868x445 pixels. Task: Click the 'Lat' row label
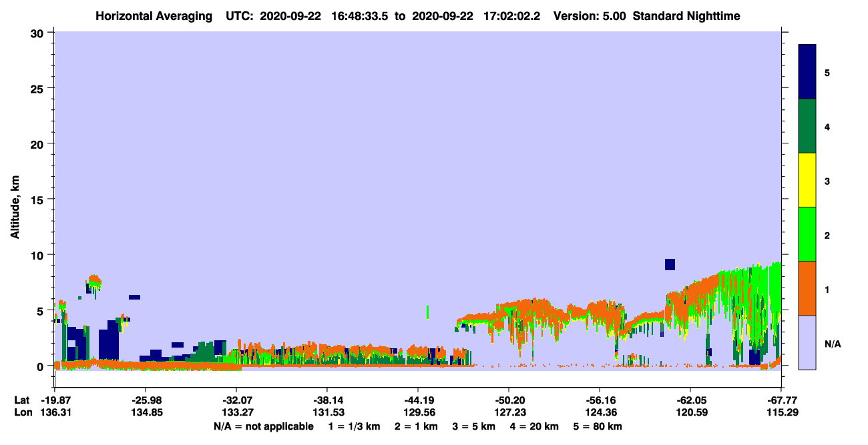click(22, 400)
